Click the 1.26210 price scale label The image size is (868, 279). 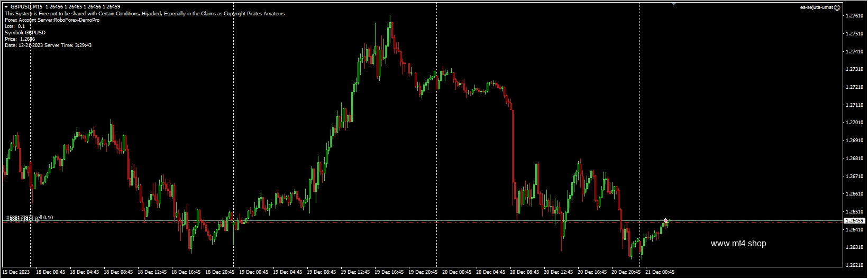pyautogui.click(x=855, y=265)
